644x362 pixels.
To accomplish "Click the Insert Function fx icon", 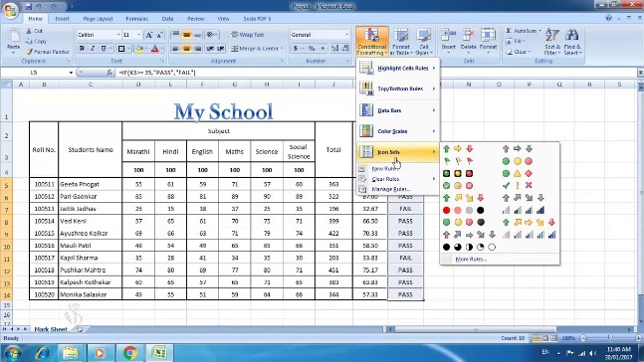I will 109,73.
